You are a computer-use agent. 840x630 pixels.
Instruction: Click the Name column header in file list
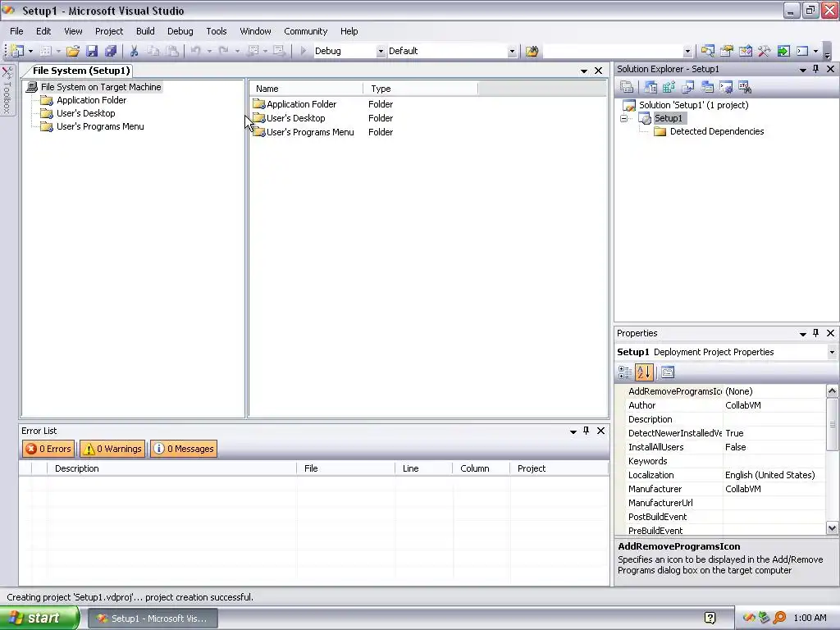point(307,89)
